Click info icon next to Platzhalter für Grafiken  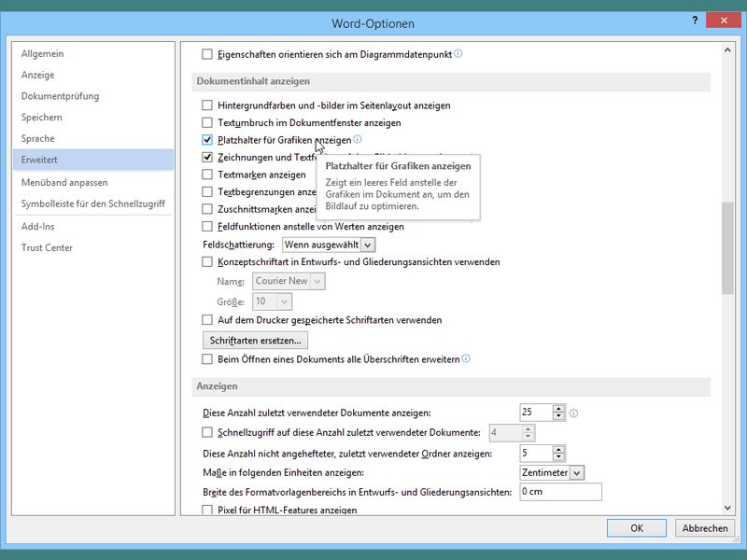(x=358, y=139)
